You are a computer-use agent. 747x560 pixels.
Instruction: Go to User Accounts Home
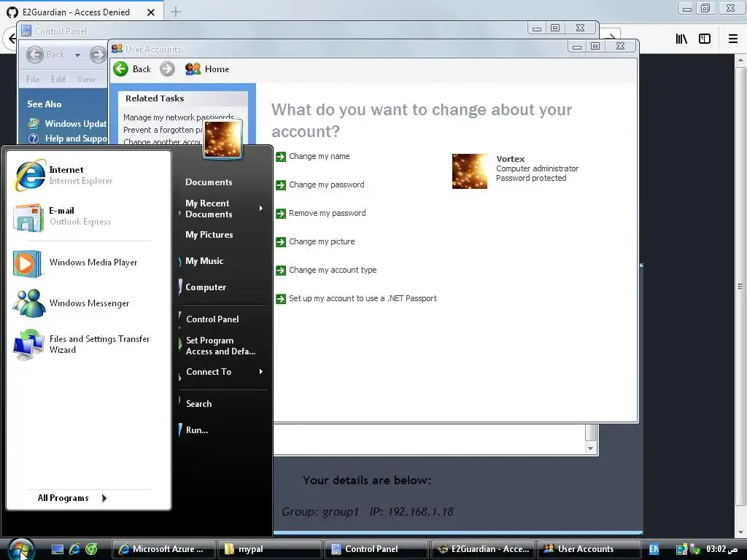point(207,69)
